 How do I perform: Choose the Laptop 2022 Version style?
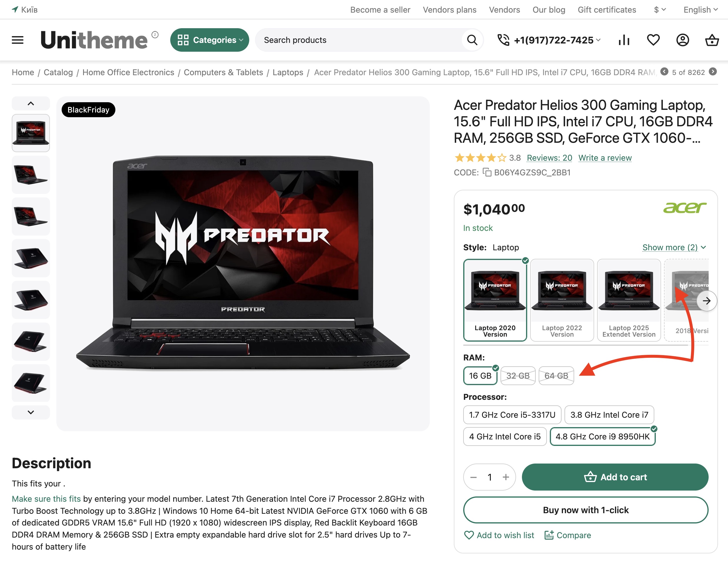tap(562, 300)
